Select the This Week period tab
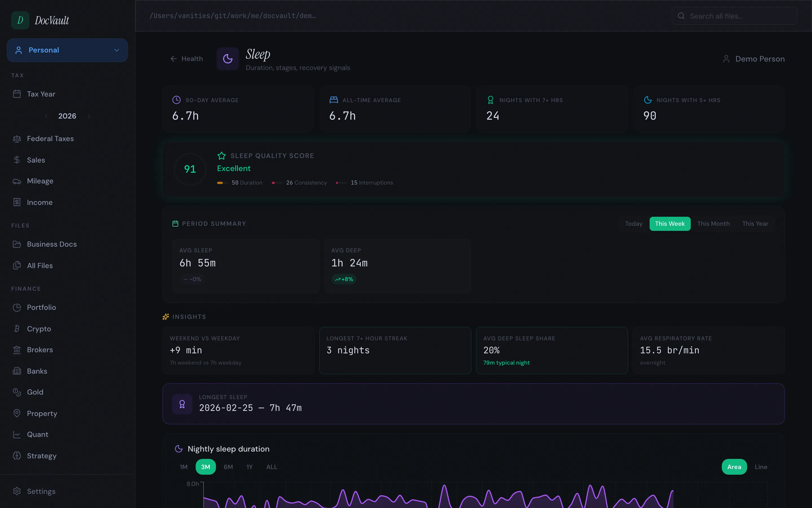Viewport: 812px width, 508px height. tap(670, 224)
